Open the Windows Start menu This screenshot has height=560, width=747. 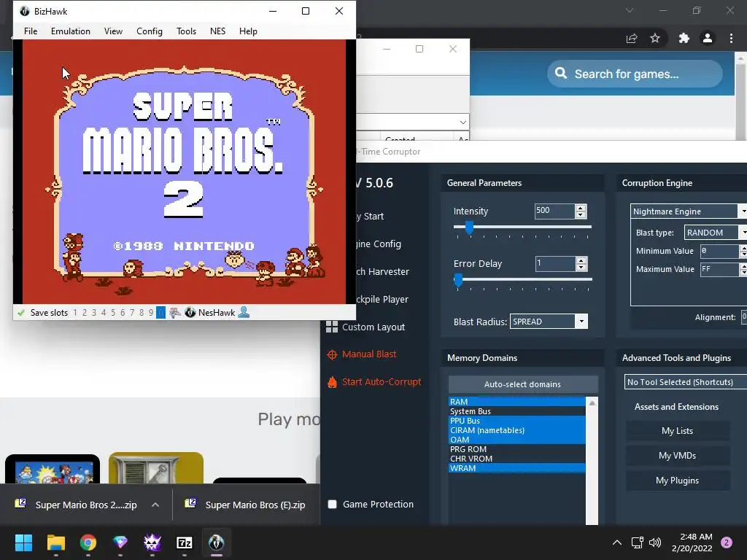click(x=23, y=542)
